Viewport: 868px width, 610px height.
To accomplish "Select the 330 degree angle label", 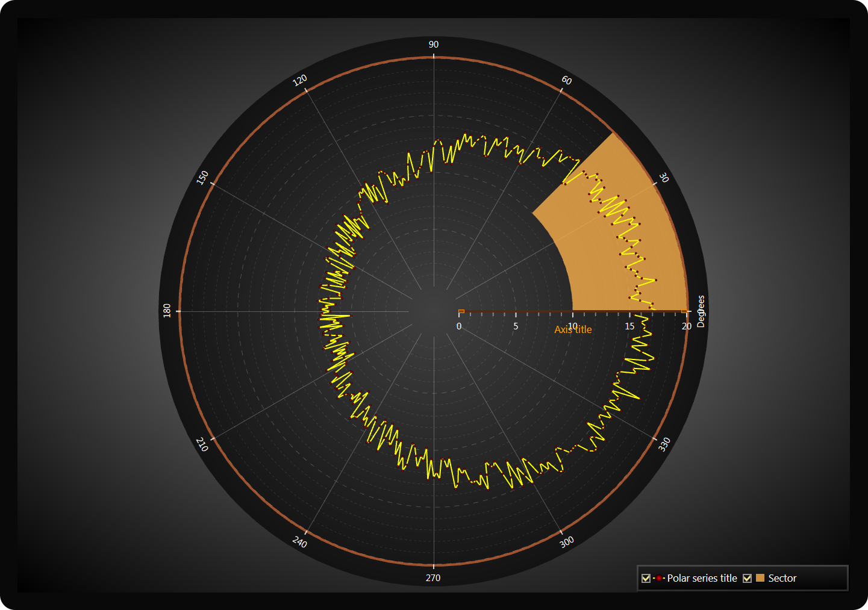I will click(x=664, y=444).
